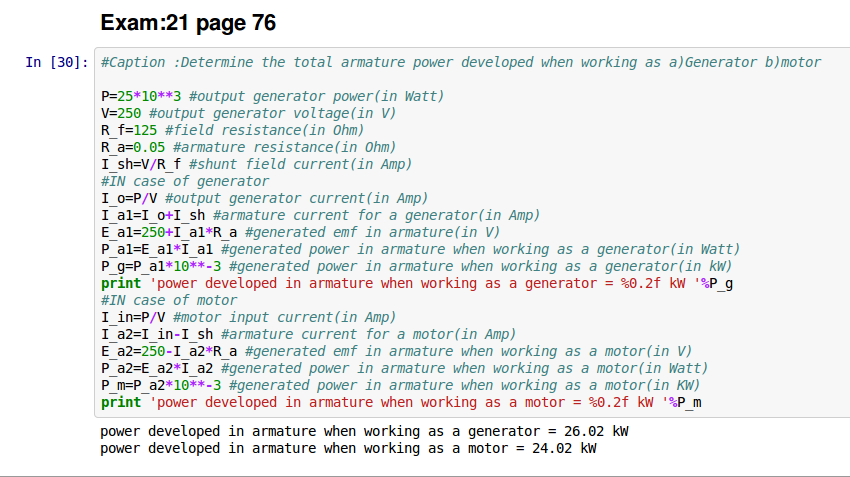Click the V=250 output voltage line

click(x=248, y=113)
